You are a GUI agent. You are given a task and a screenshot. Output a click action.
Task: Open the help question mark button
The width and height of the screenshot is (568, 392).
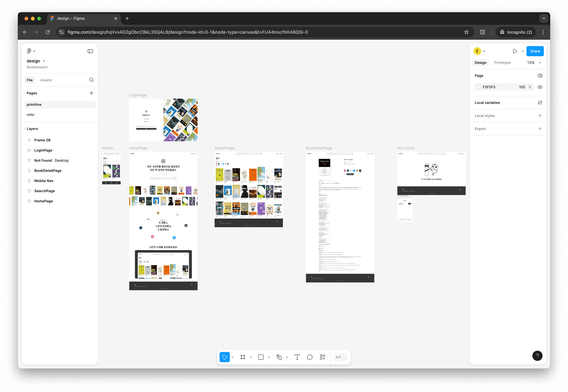click(537, 356)
